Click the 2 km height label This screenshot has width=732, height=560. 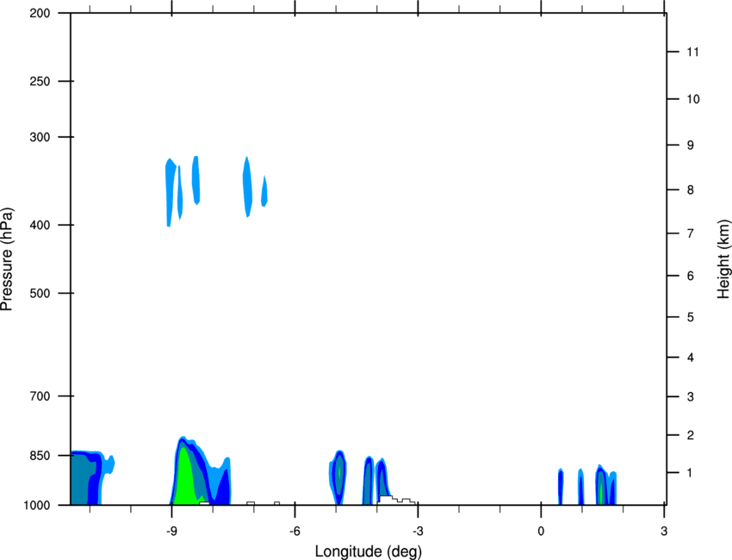(691, 435)
